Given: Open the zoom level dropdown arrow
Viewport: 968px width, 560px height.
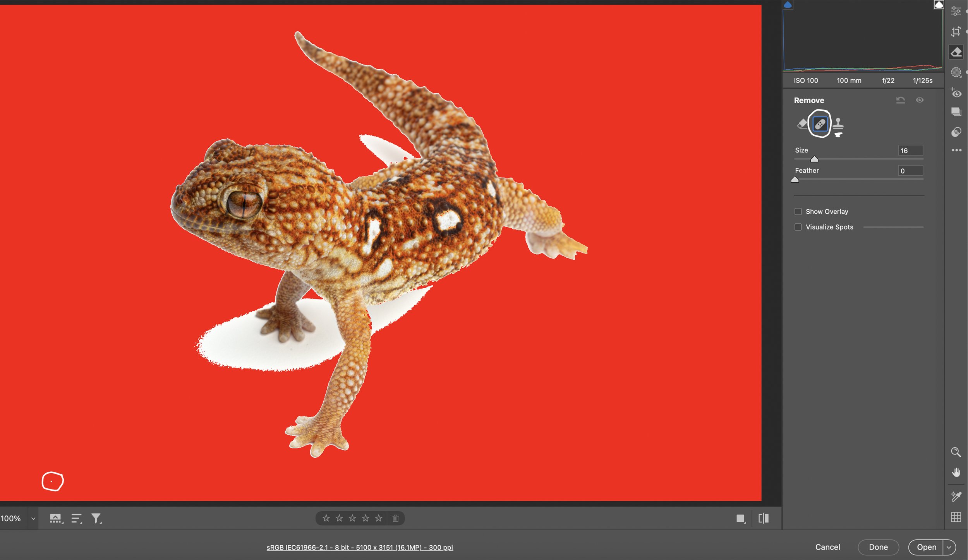Looking at the screenshot, I should 33,519.
